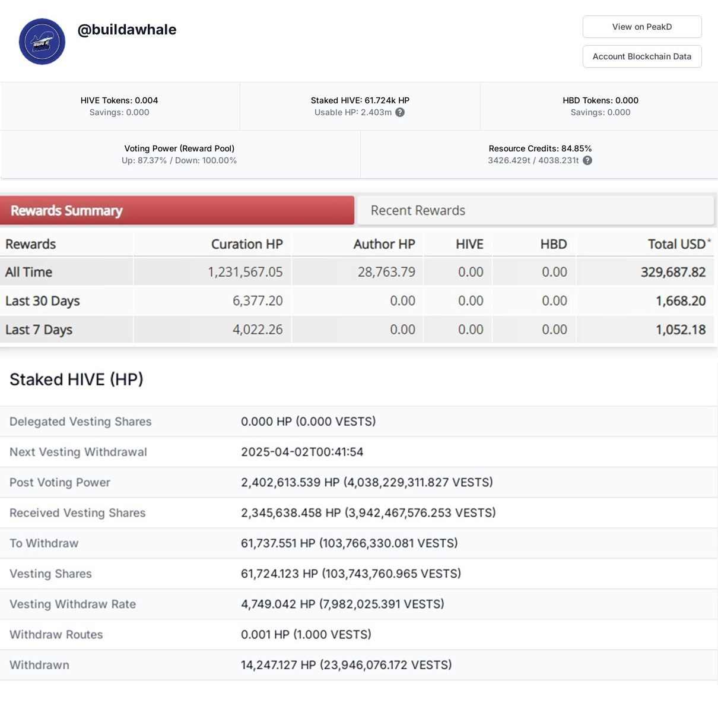Click the Resource Credits: 84.85% label

[540, 148]
